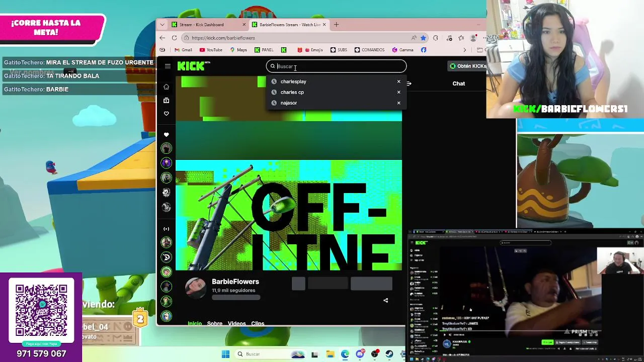
Task: Open PANEL bookmark
Action: [264, 50]
